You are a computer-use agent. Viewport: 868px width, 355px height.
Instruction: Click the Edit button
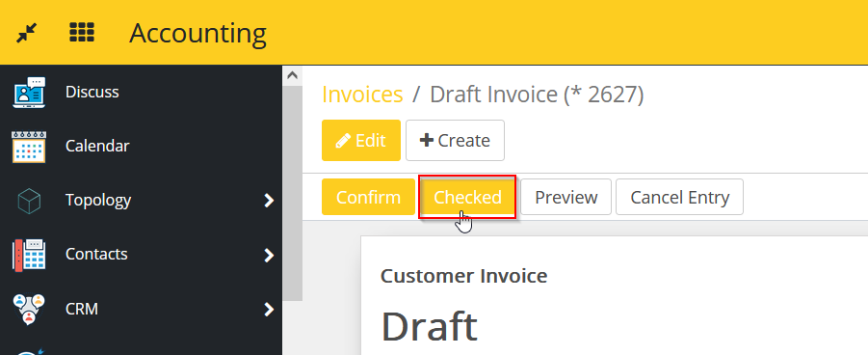click(361, 140)
